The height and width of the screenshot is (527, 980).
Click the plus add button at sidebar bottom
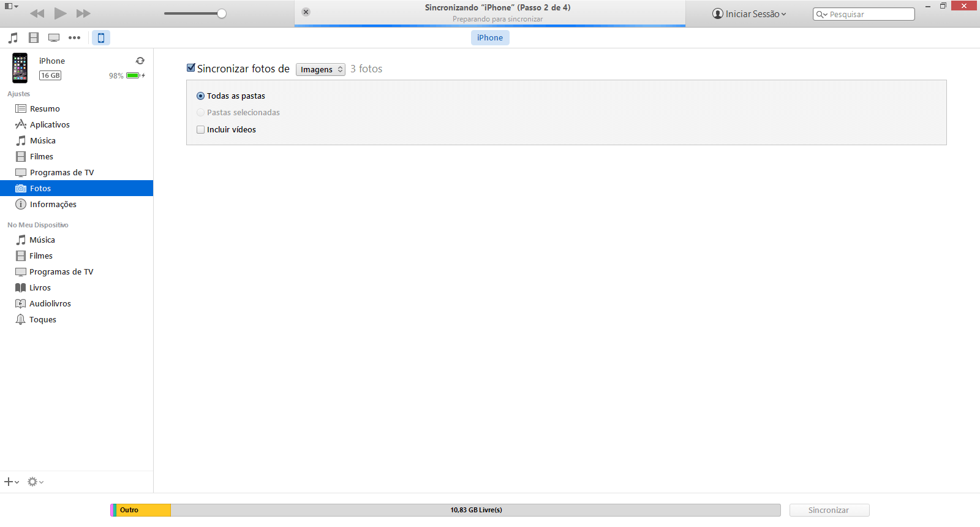(x=12, y=482)
